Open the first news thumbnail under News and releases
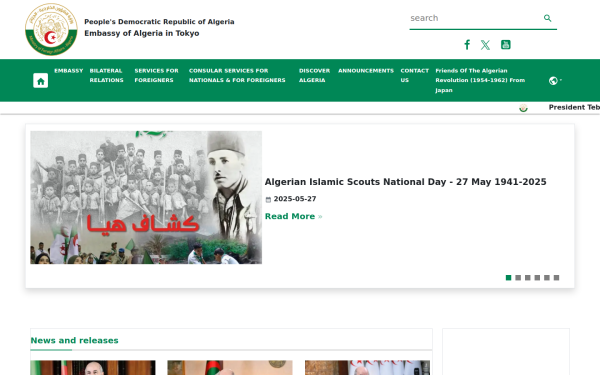 tap(93, 367)
